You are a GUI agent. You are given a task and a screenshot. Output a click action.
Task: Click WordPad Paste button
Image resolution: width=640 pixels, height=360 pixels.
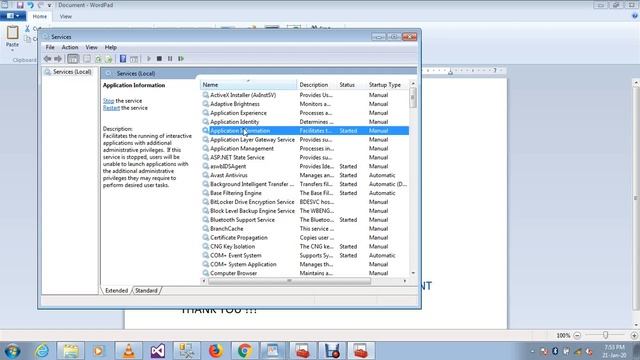(12, 38)
